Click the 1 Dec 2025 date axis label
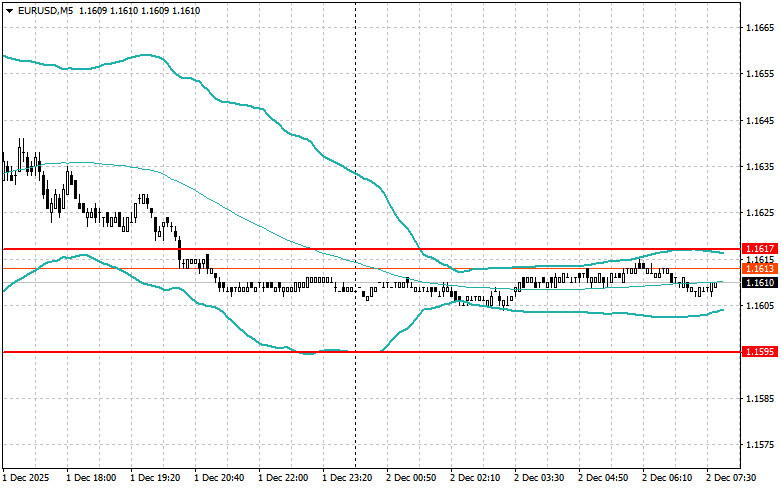This screenshot has width=781, height=489. point(26,478)
